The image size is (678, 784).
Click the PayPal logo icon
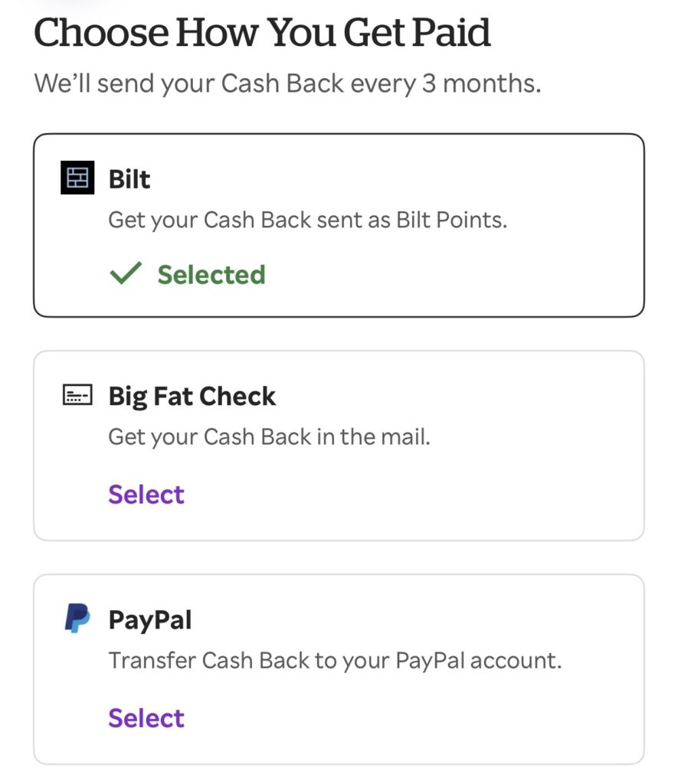(77, 619)
